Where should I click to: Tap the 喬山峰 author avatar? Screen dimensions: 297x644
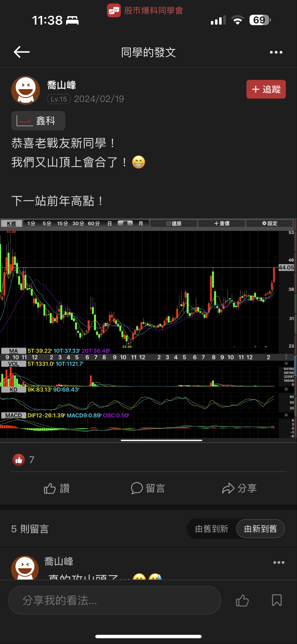pyautogui.click(x=25, y=90)
